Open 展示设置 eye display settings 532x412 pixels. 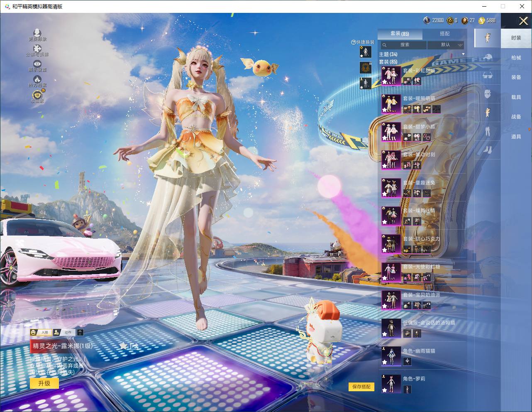[x=37, y=64]
